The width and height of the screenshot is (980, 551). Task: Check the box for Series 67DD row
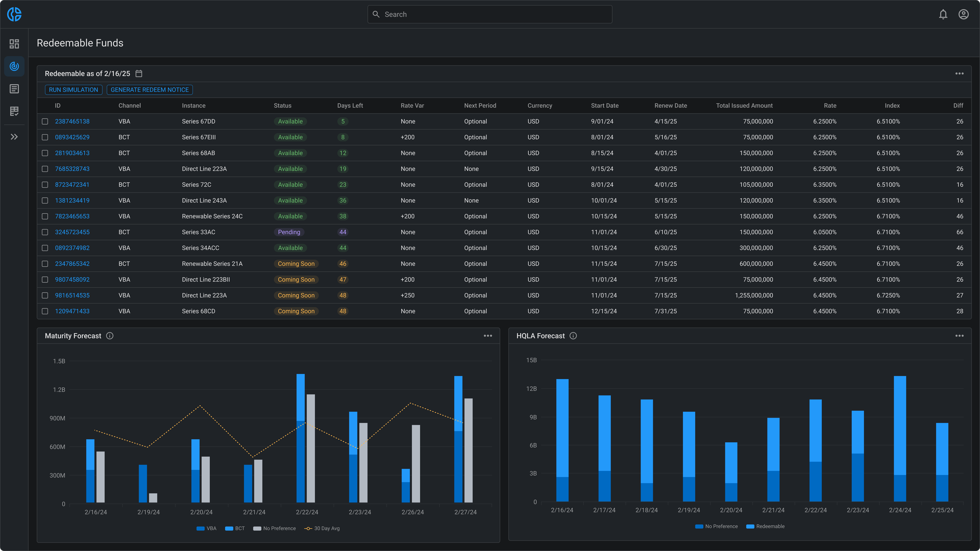pos(45,121)
